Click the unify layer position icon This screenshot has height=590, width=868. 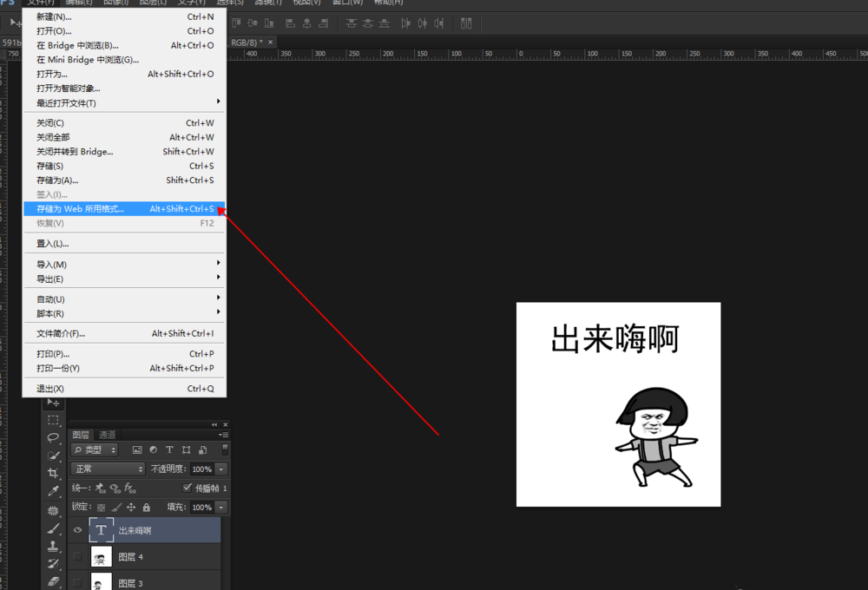coord(100,488)
